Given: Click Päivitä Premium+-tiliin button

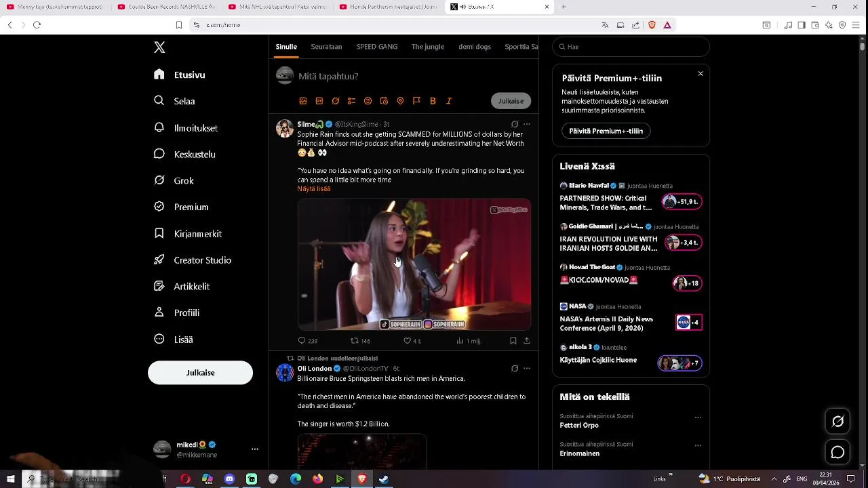Looking at the screenshot, I should coord(606,131).
